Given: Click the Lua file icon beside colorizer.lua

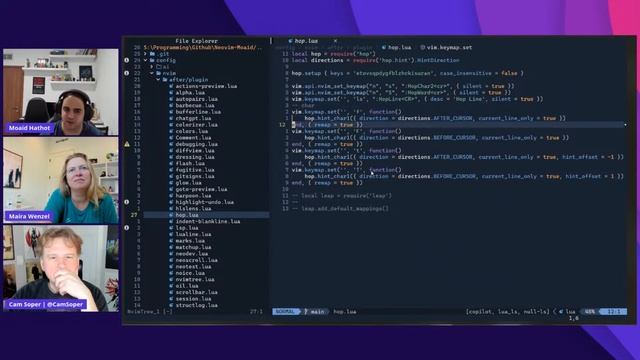Looking at the screenshot, I should pos(171,125).
